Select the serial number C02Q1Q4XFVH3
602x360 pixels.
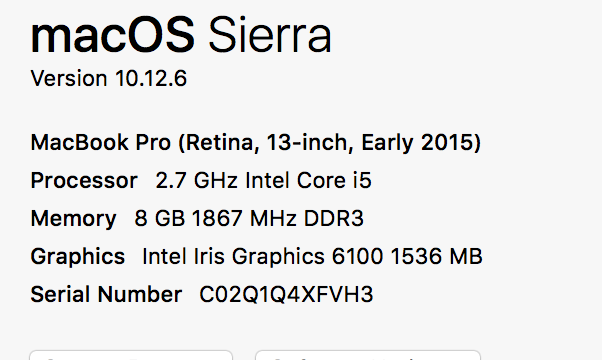[x=286, y=295]
